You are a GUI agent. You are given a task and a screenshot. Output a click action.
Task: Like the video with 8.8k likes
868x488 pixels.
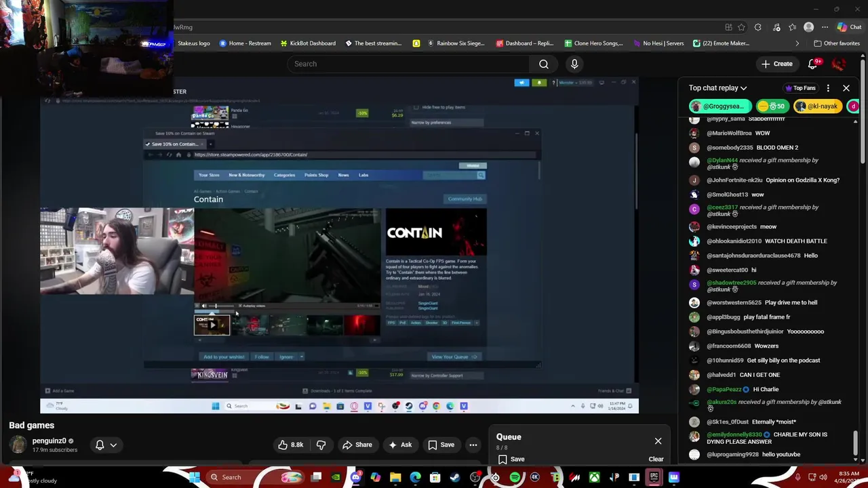coord(291,445)
